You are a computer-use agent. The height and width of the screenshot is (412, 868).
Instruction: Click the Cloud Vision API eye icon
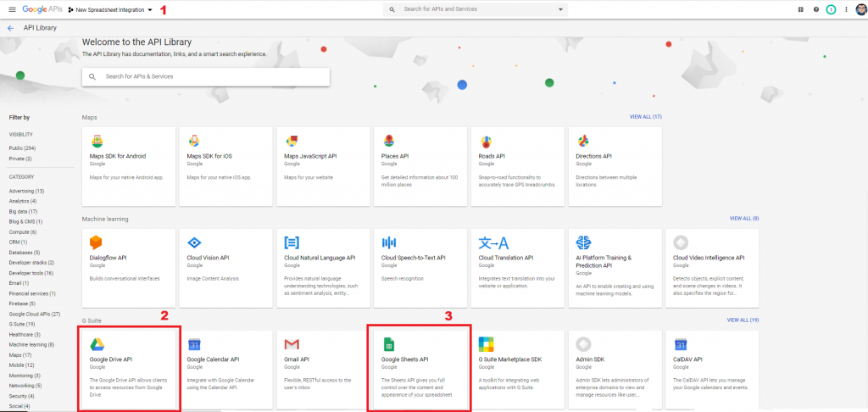(x=194, y=242)
